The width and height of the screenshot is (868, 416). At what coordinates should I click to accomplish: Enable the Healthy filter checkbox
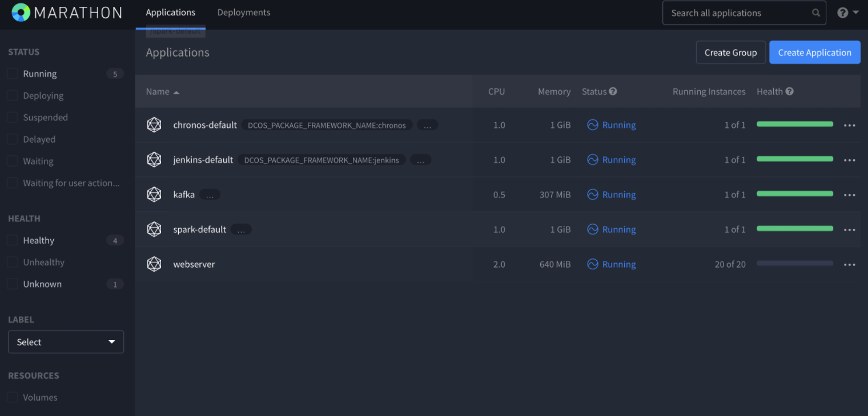(x=12, y=240)
